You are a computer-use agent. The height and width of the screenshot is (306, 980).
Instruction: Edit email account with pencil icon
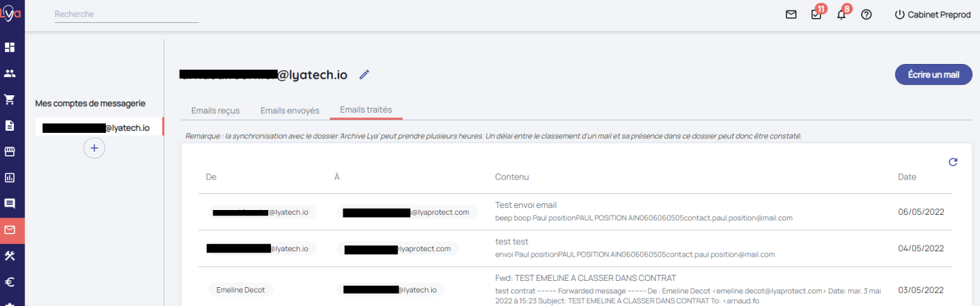364,74
